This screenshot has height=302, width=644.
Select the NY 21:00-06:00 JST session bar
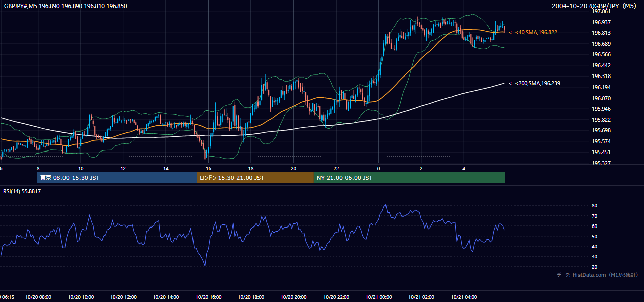pos(410,178)
